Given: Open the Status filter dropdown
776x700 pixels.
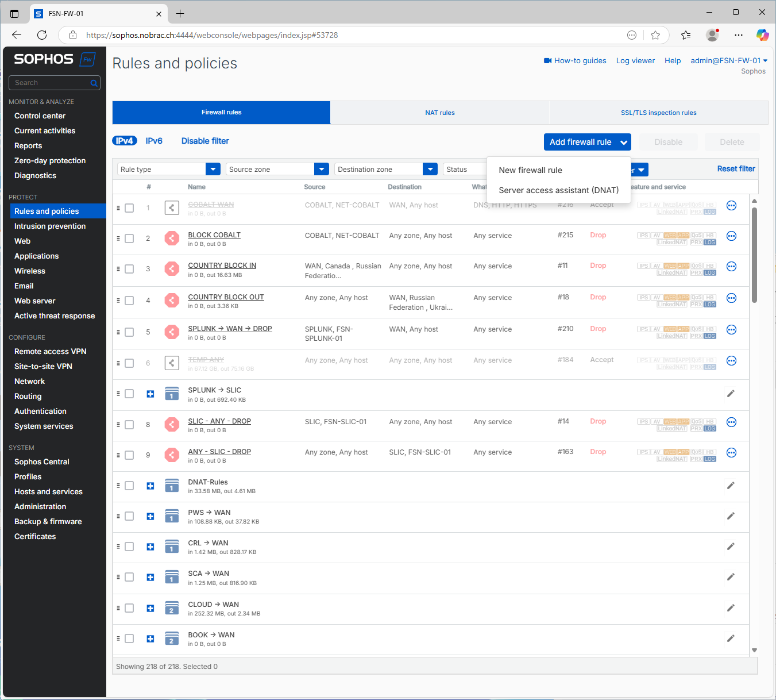Looking at the screenshot, I should (465, 169).
